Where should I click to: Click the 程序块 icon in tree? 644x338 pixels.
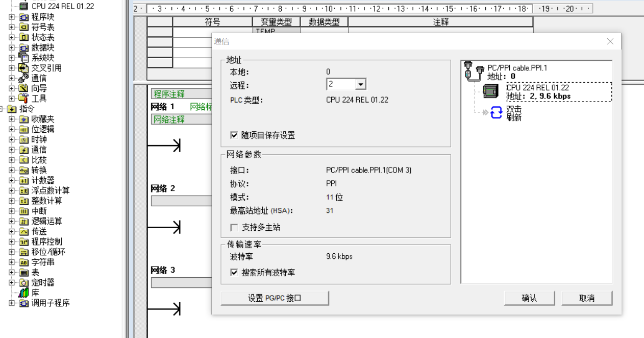pos(23,17)
